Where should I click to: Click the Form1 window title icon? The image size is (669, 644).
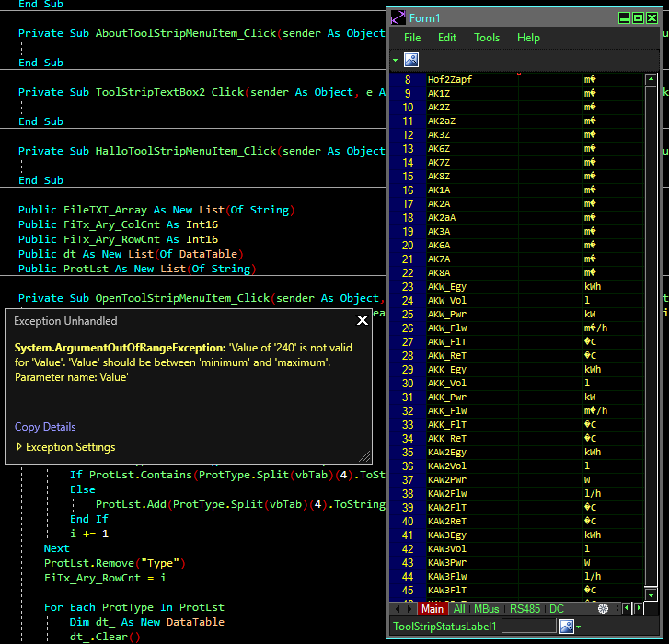tap(398, 17)
